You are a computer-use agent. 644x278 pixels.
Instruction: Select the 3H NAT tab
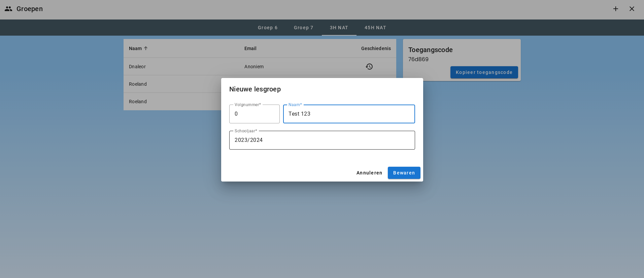point(339,28)
